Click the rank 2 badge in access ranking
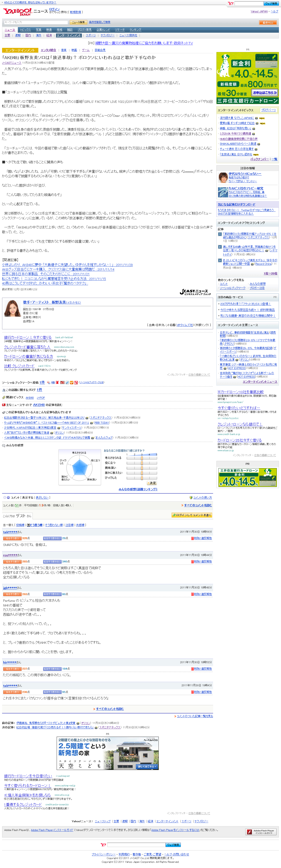The height and width of the screenshot is (868, 281). [x=220, y=247]
